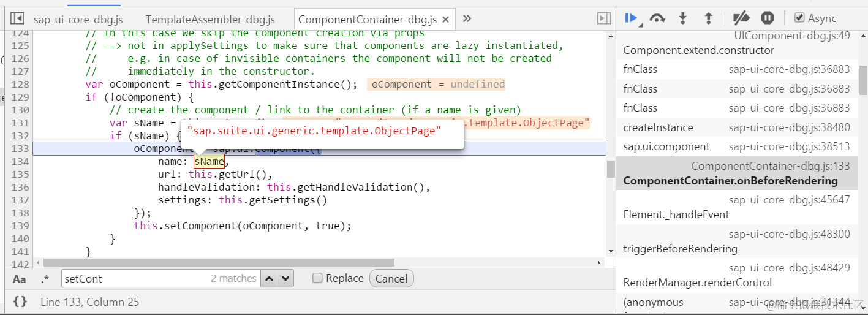Click the 2 matches count label
Viewport: 868px width, 315px height.
[233, 278]
